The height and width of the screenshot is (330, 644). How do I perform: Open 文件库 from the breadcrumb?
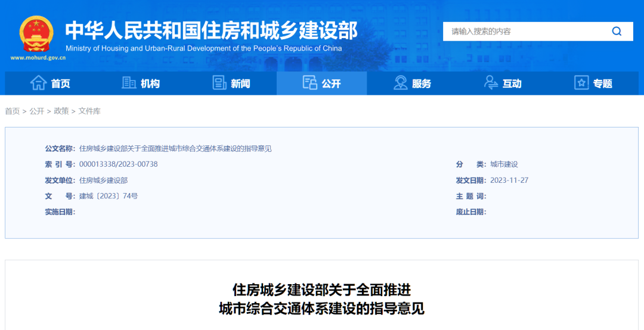pyautogui.click(x=89, y=111)
